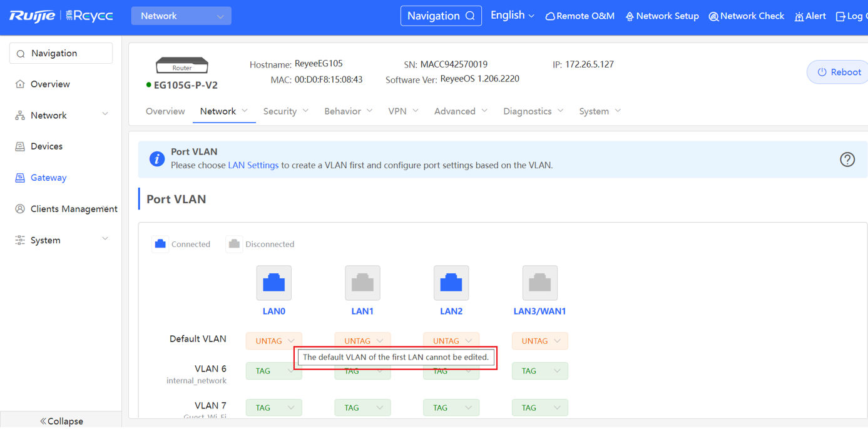Click the LAN1 disconnected port icon
Image resolution: width=868 pixels, height=429 pixels.
pos(362,283)
